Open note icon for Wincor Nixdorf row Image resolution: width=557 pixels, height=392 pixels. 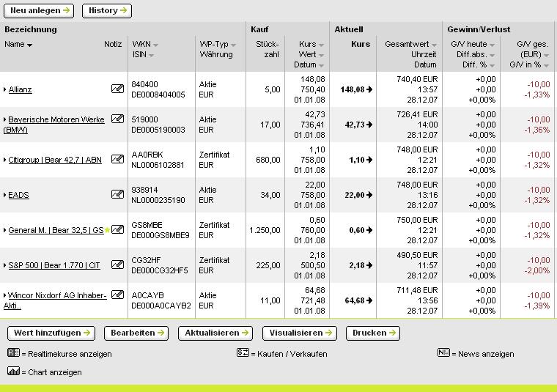tap(117, 295)
